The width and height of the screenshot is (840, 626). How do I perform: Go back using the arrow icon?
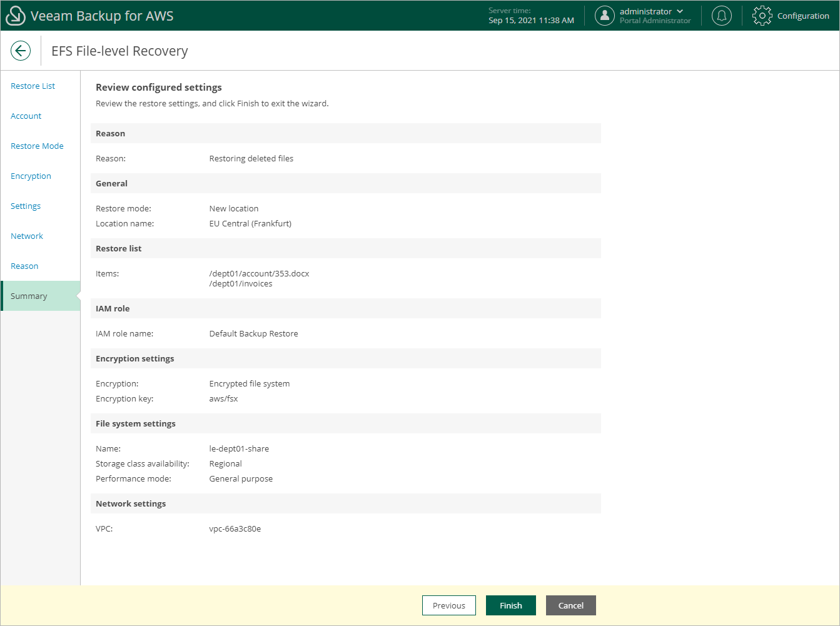coord(21,51)
